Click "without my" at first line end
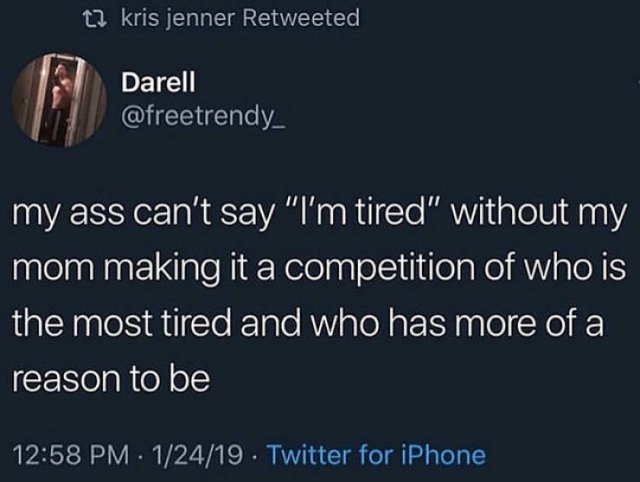The height and width of the screenshot is (482, 640). pyautogui.click(x=538, y=215)
